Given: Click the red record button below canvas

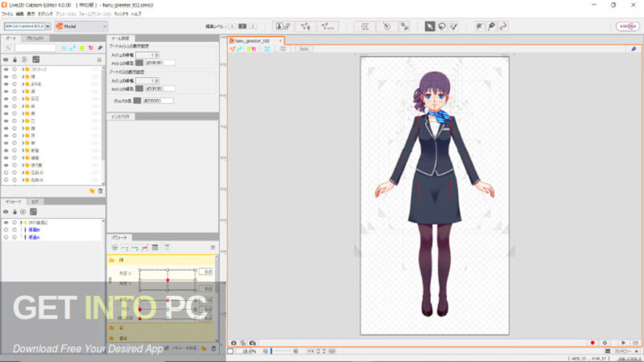Looking at the screenshot, I should pyautogui.click(x=592, y=343).
